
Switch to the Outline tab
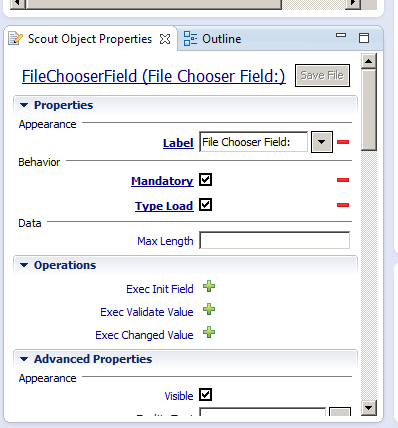point(212,39)
